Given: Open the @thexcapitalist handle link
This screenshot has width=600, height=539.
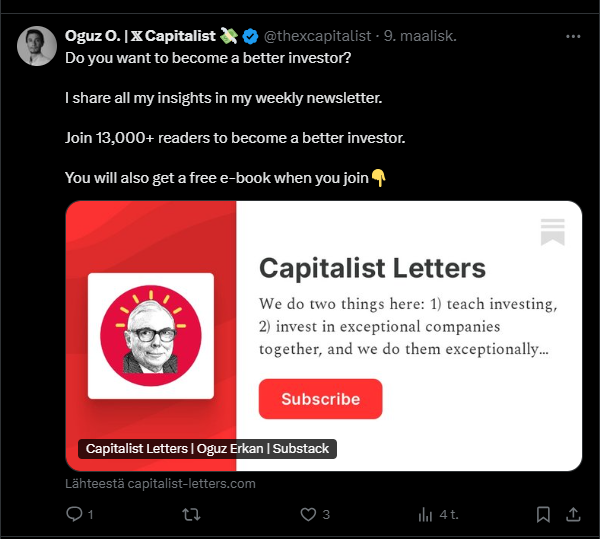Looking at the screenshot, I should (317, 36).
